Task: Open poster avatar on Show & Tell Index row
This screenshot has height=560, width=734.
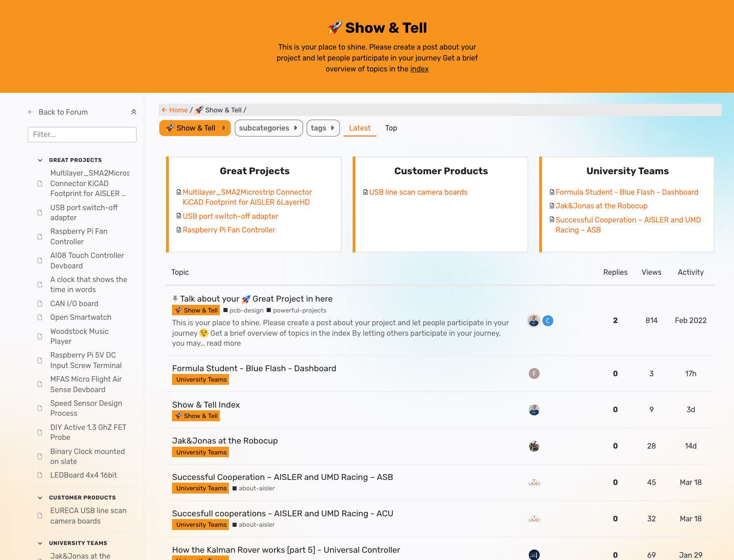Action: 534,410
